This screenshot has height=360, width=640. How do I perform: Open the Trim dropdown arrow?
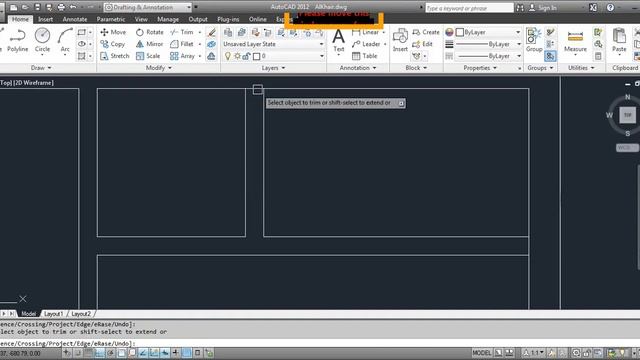coord(200,32)
